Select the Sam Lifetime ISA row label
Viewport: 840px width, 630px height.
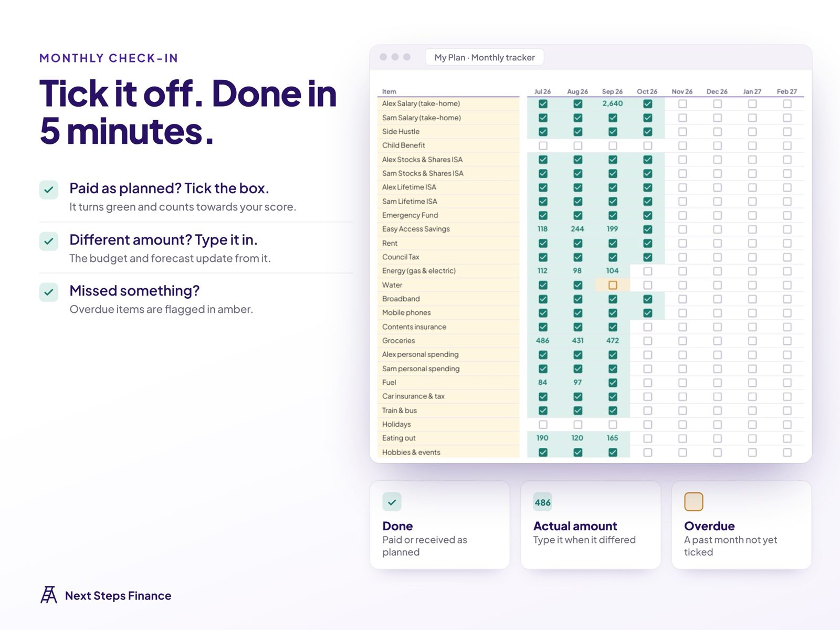point(409,201)
